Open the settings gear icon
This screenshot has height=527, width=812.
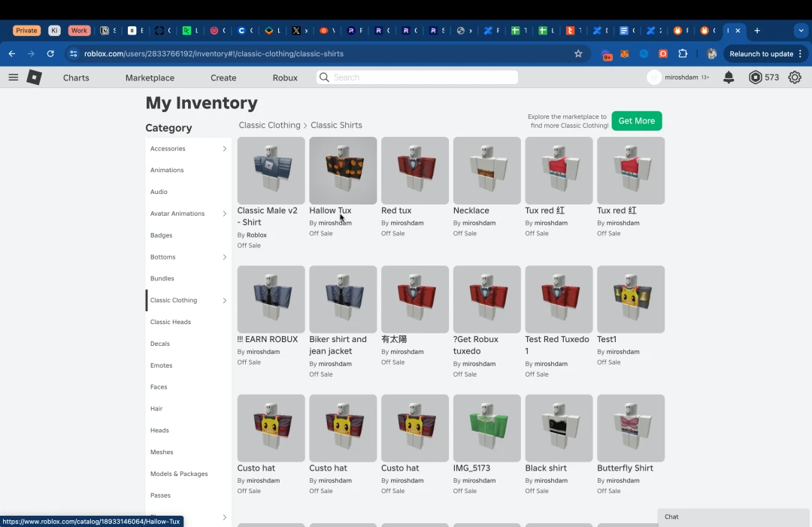795,77
